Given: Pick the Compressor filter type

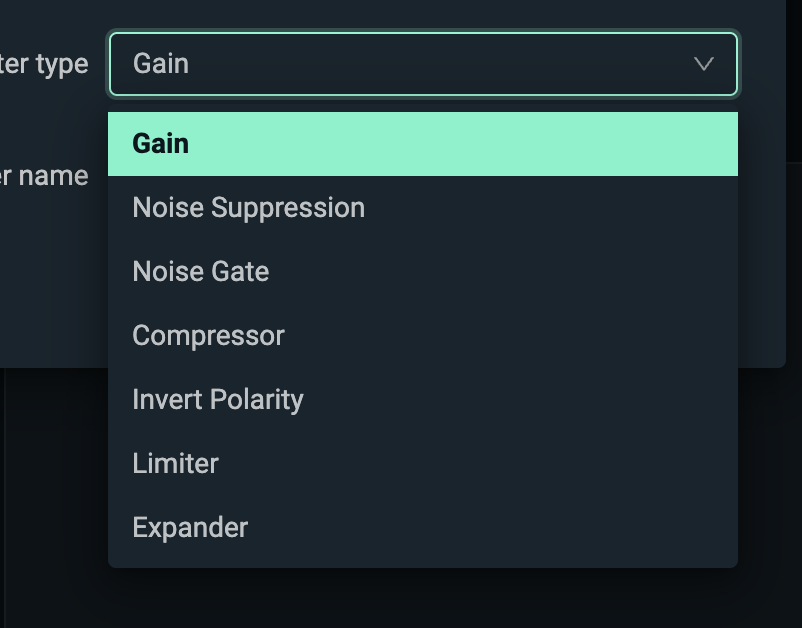Looking at the screenshot, I should pyautogui.click(x=208, y=336).
